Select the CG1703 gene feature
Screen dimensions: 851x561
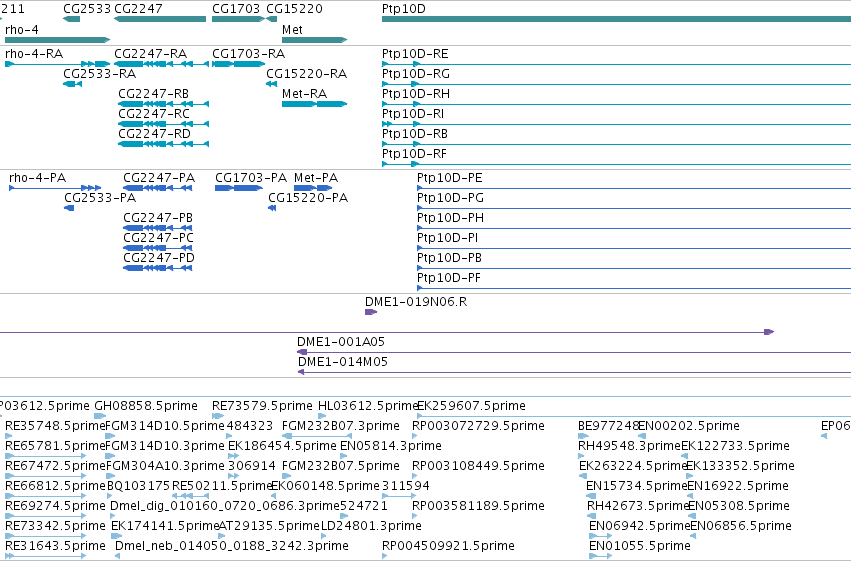coord(238,19)
